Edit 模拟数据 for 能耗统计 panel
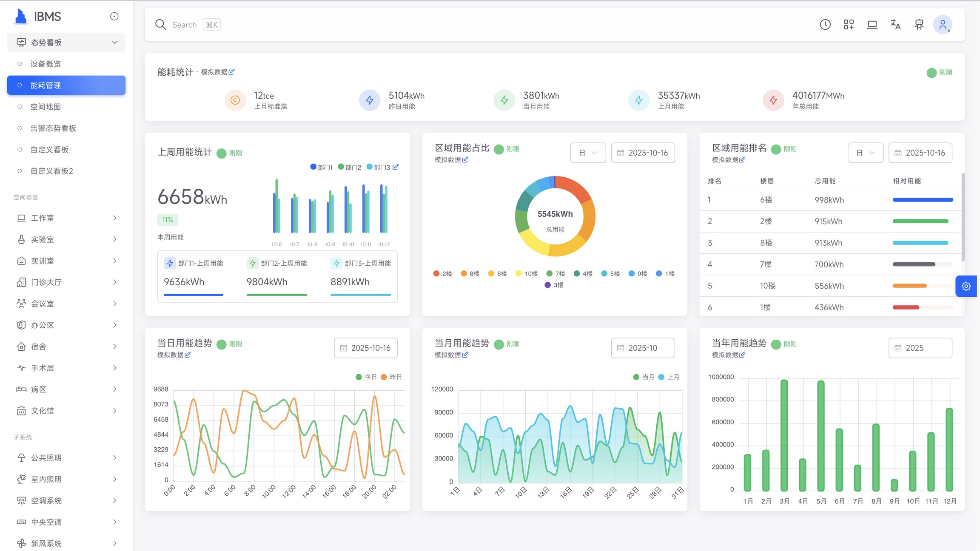The image size is (980, 551). [x=232, y=71]
